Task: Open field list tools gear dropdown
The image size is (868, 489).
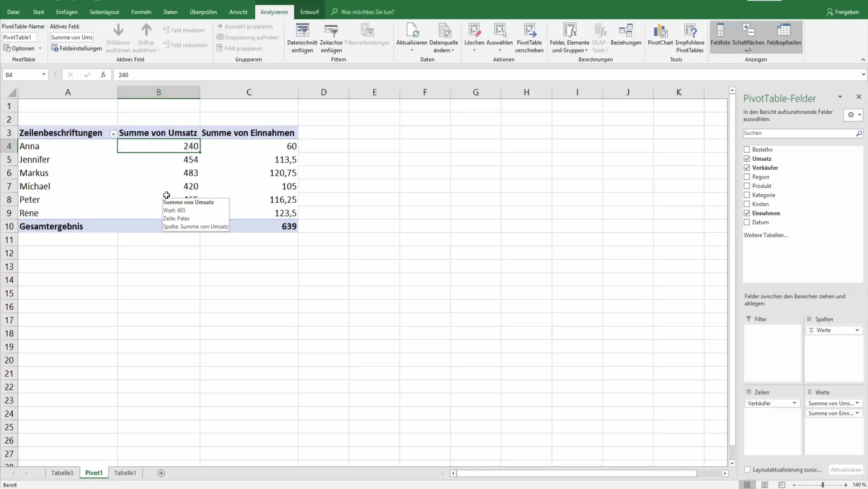Action: coord(854,115)
